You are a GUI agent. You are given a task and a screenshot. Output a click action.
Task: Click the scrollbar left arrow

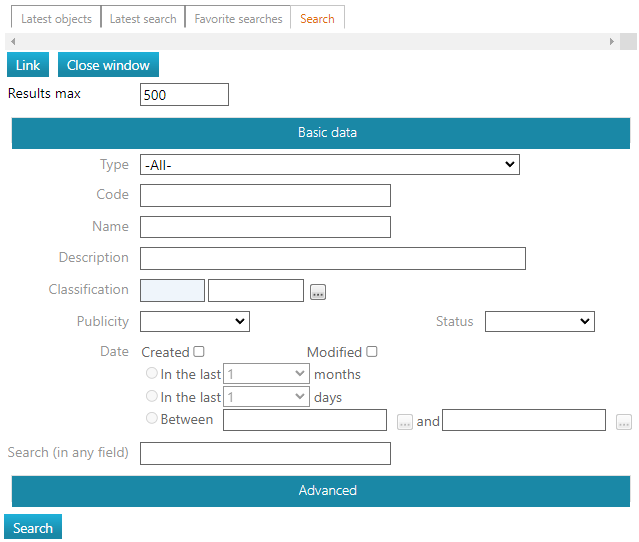coord(13,42)
